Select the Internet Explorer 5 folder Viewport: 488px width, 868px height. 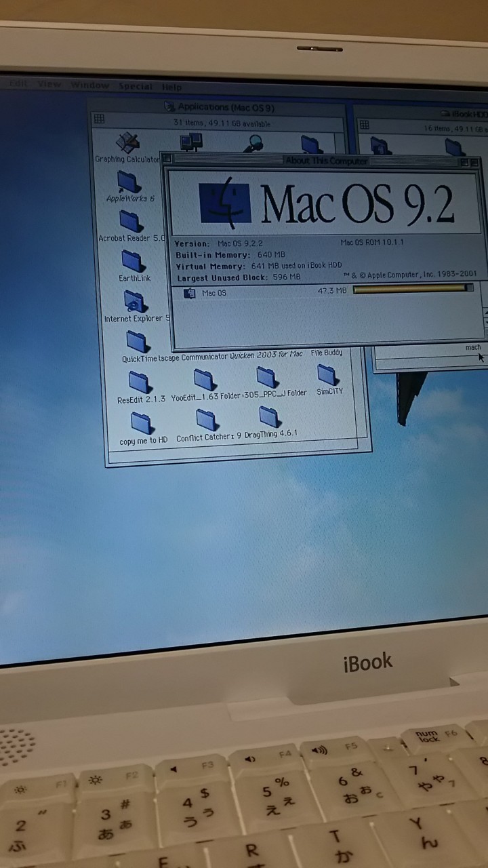pos(135,302)
